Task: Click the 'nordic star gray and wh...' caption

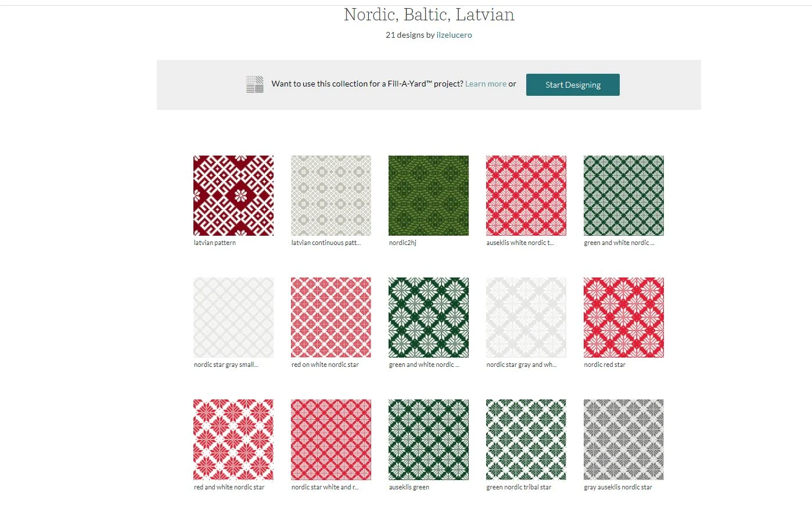Action: point(522,365)
